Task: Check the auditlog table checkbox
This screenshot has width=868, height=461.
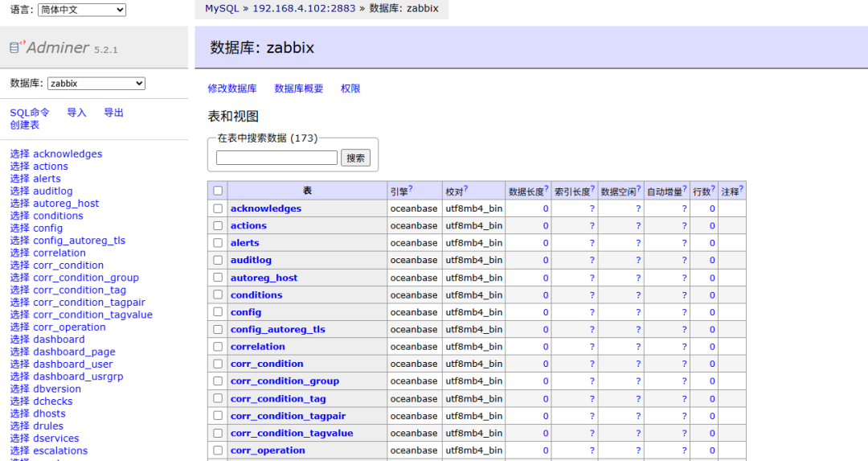Action: tap(218, 260)
